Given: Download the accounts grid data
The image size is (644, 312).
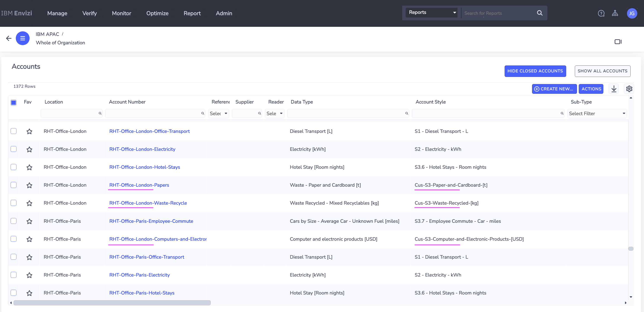Looking at the screenshot, I should coord(614,89).
